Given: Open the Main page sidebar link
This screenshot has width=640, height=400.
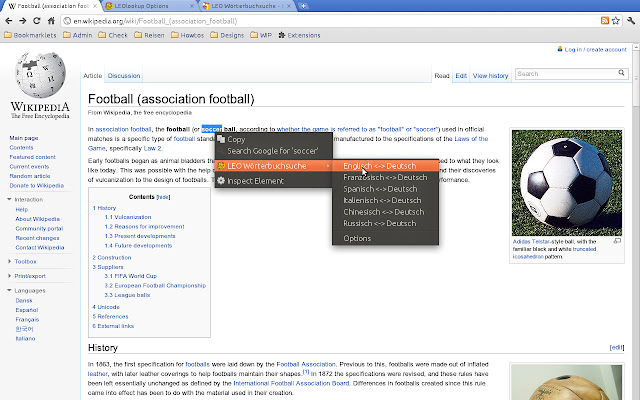Looking at the screenshot, I should (x=24, y=138).
